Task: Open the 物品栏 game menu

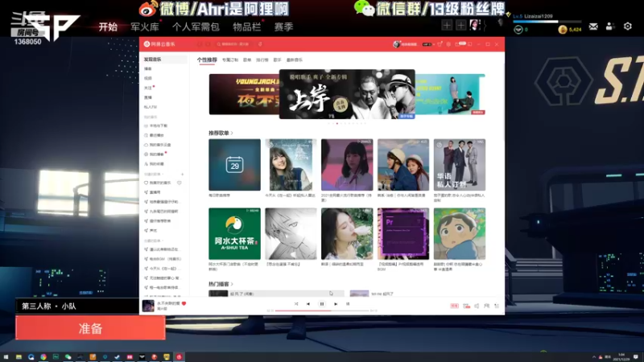Action: tap(247, 27)
